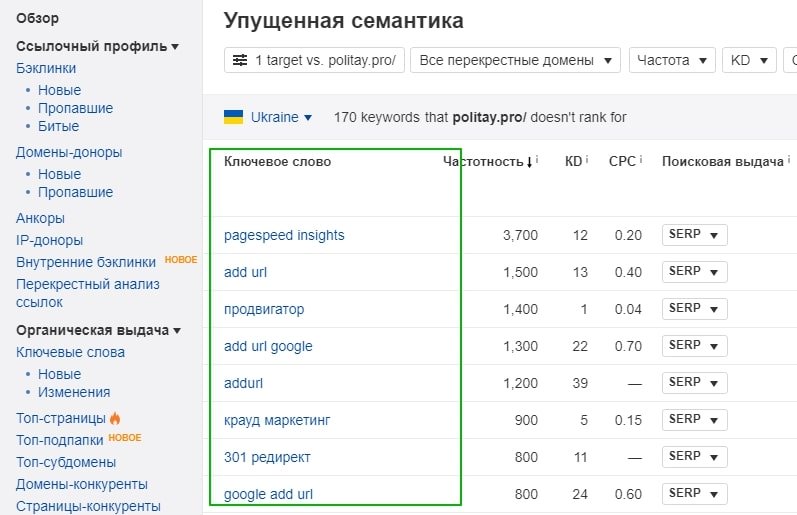The image size is (797, 515).
Task: Sort by Ключевое слово column header
Action: click(x=278, y=162)
